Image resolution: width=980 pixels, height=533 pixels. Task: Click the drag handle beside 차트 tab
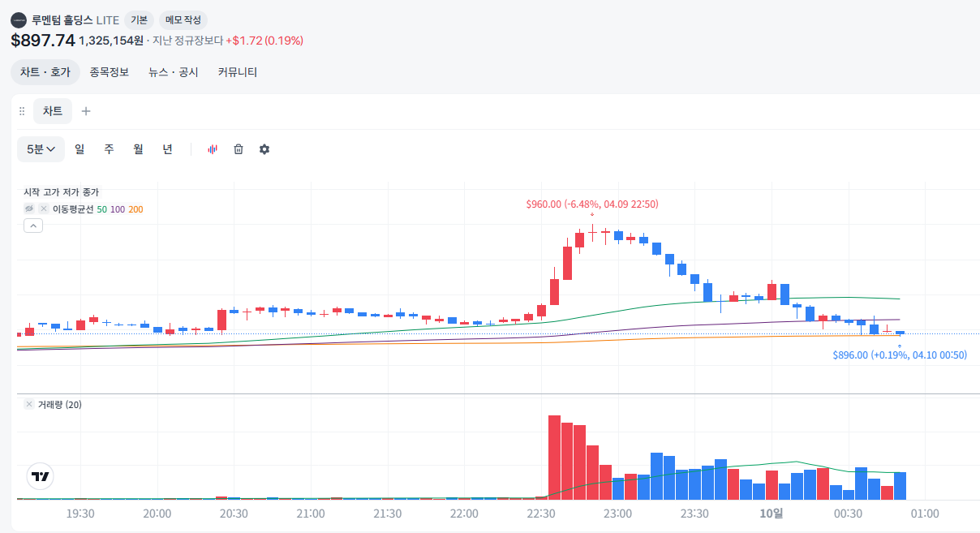(22, 111)
